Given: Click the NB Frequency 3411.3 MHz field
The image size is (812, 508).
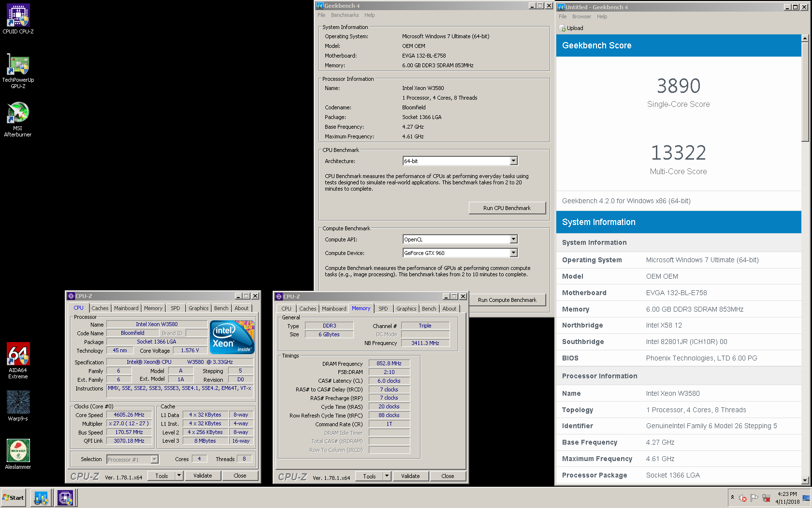Looking at the screenshot, I should [425, 343].
